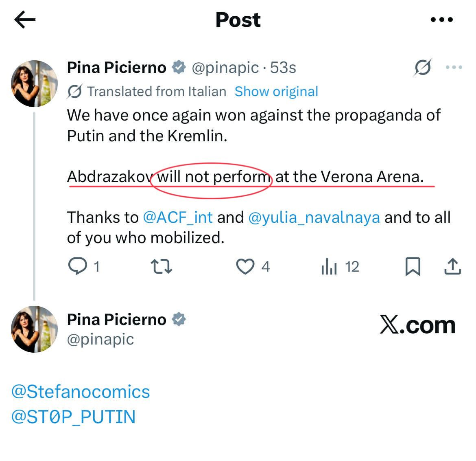Open the @ST0P_PUTIN mention
This screenshot has width=476, height=461.
click(x=73, y=417)
